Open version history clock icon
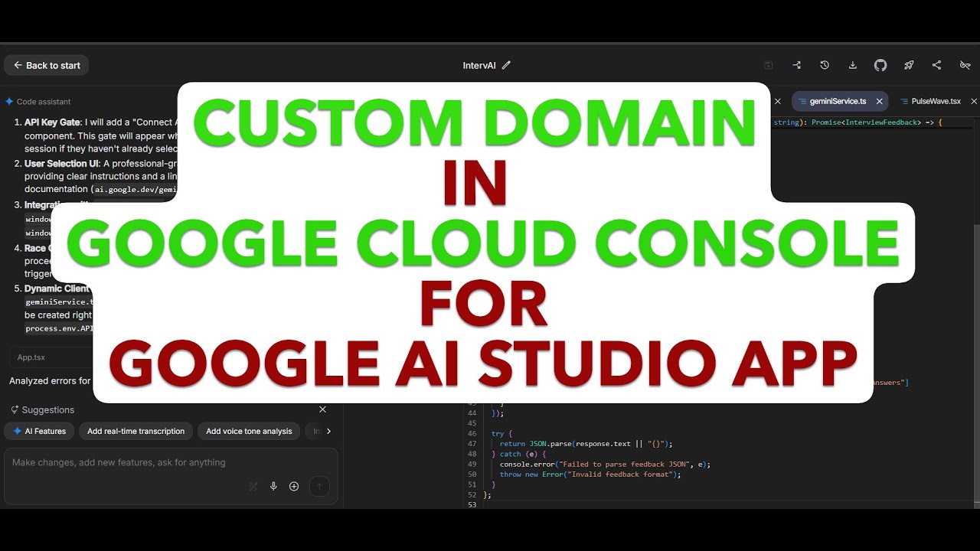Screen dimensions: 980x551 point(825,66)
